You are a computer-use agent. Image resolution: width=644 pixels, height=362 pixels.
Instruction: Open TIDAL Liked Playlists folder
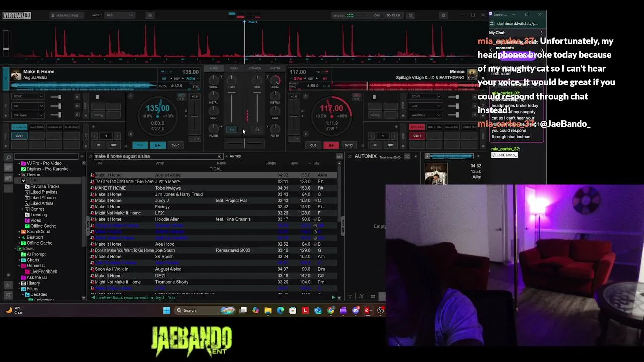pyautogui.click(x=44, y=192)
